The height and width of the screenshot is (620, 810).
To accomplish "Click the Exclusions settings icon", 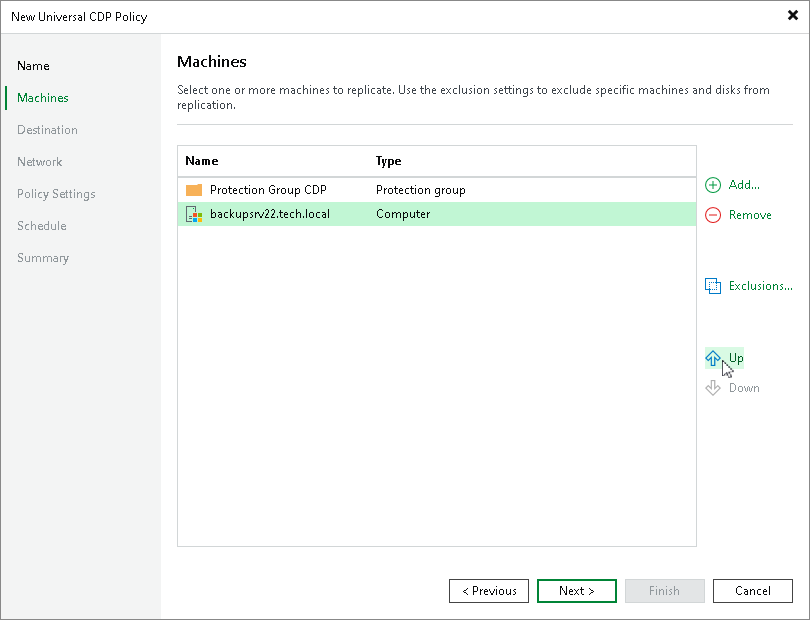I will (712, 286).
